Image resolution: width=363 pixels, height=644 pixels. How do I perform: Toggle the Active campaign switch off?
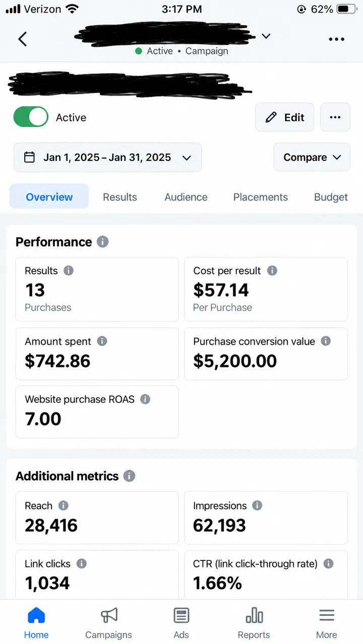[x=31, y=117]
